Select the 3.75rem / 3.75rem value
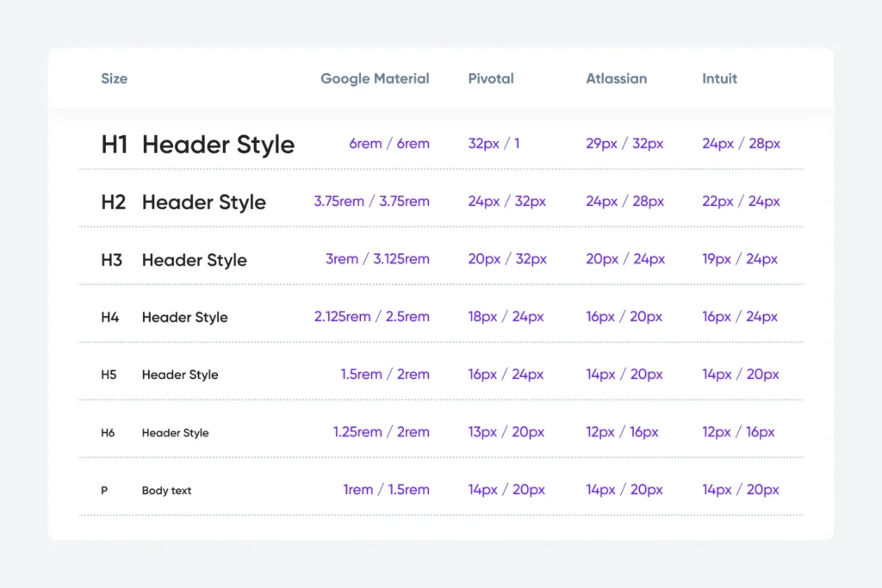This screenshot has width=882, height=588. [x=372, y=201]
